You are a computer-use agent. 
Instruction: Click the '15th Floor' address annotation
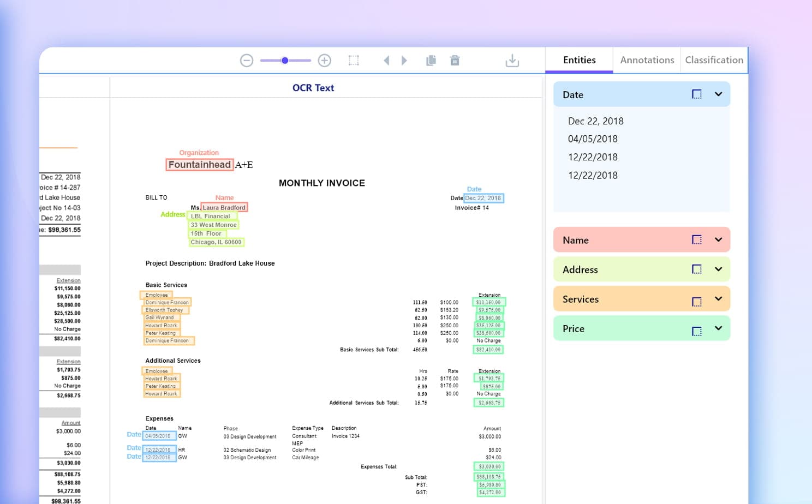pyautogui.click(x=207, y=233)
